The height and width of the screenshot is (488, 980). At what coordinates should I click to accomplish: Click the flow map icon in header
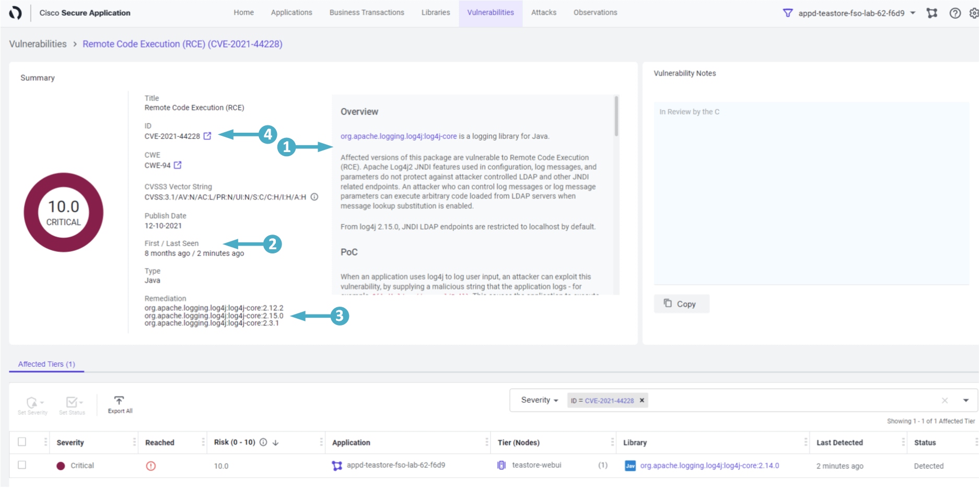click(x=932, y=13)
